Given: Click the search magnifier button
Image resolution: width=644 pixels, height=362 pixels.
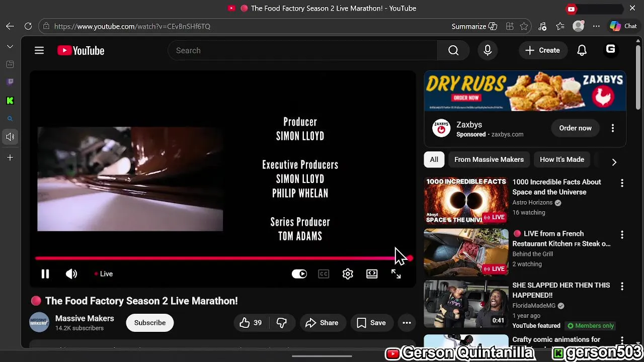Looking at the screenshot, I should pyautogui.click(x=453, y=50).
